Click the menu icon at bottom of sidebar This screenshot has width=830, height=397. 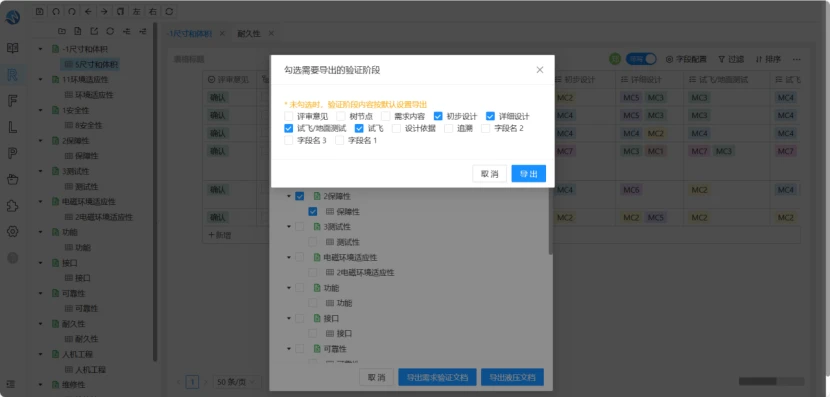point(11,384)
